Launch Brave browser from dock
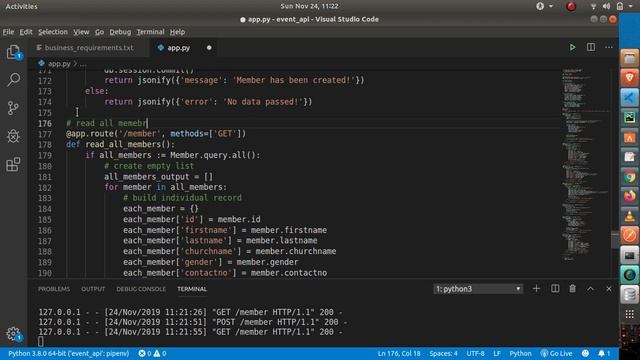The image size is (640, 360). [x=629, y=78]
